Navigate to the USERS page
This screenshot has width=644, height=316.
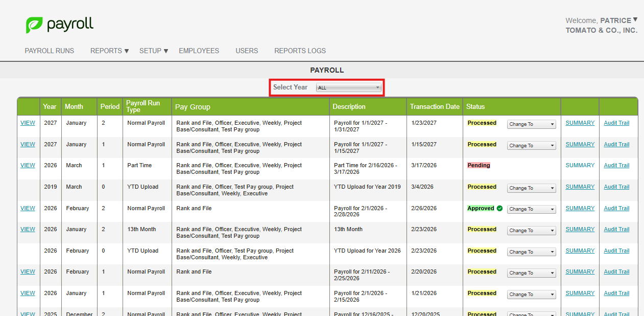click(247, 51)
